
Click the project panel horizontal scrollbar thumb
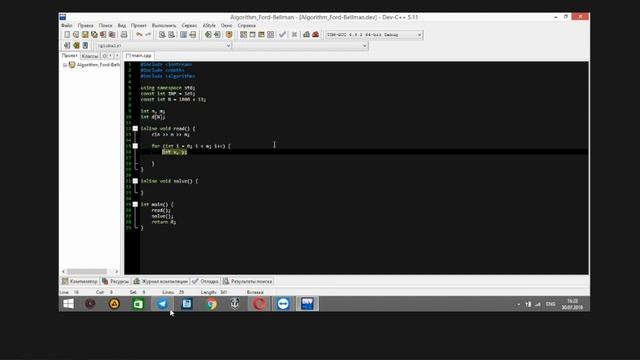click(x=87, y=271)
